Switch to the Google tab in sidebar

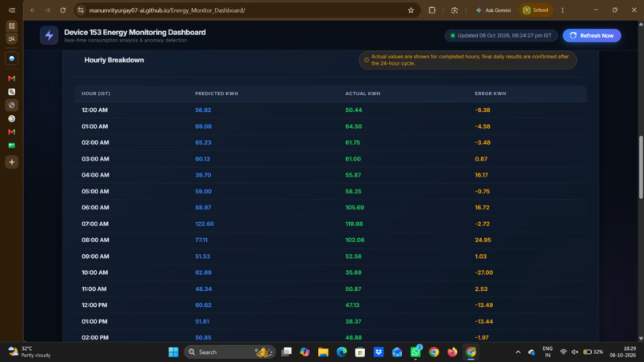pos(12,119)
